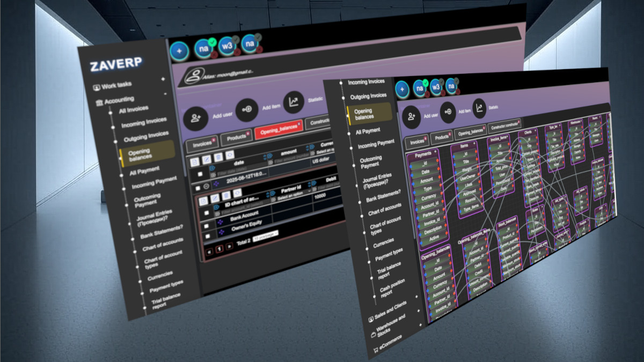This screenshot has height=362, width=644.
Task: Tick the Owner's Equity row checkbox
Action: point(208,236)
